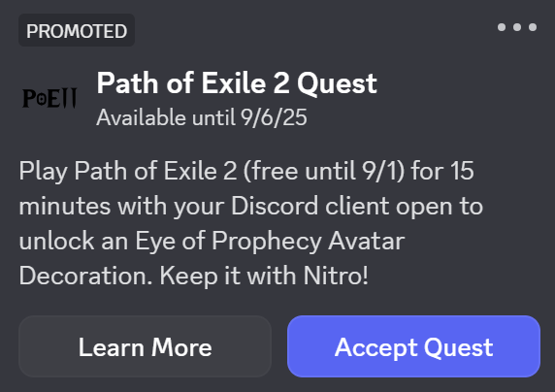Click the 9/6/25 expiry date
The image size is (555, 392).
(x=274, y=117)
